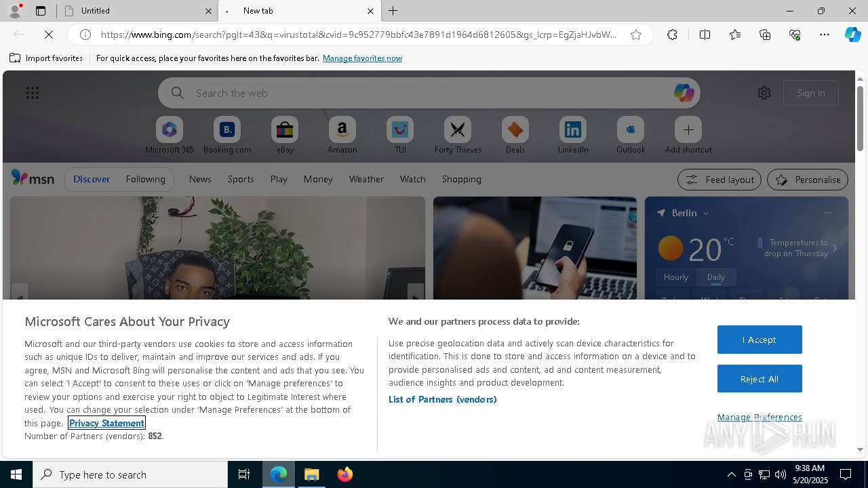Add this page to favorites star
This screenshot has width=868, height=488.
click(x=636, y=35)
